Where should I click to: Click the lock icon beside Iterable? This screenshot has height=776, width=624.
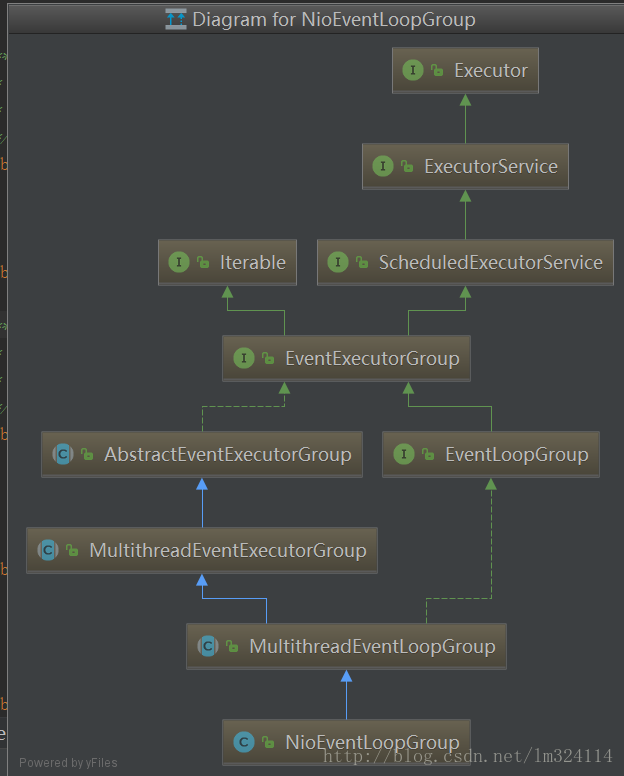click(x=203, y=262)
